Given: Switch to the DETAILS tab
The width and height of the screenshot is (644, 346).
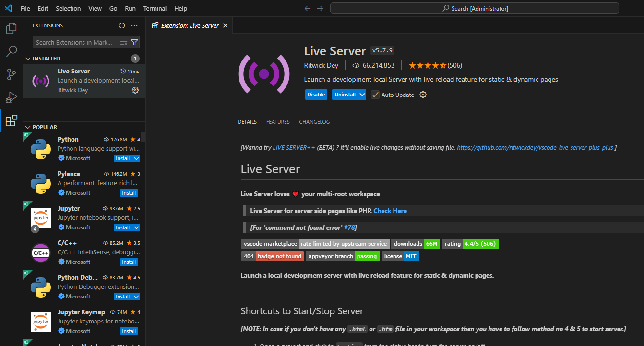Looking at the screenshot, I should coord(247,122).
